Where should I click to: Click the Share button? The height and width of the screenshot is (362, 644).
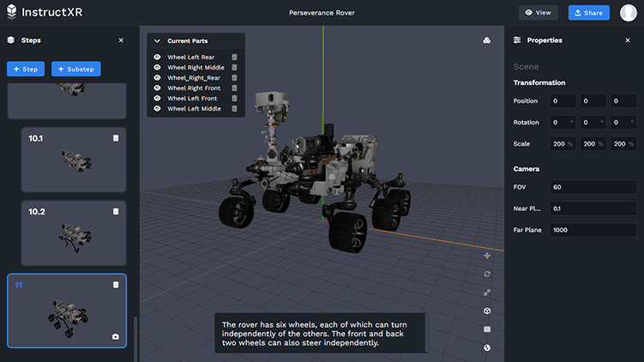[x=588, y=13]
